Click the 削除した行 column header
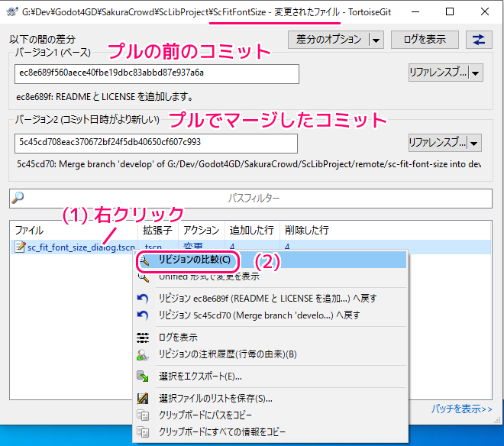504x446 pixels. click(307, 231)
